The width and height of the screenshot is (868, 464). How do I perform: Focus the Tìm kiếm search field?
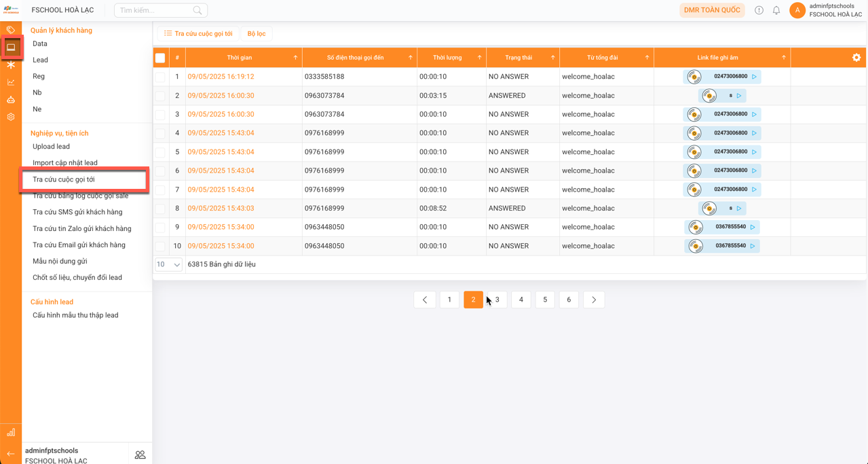click(161, 10)
